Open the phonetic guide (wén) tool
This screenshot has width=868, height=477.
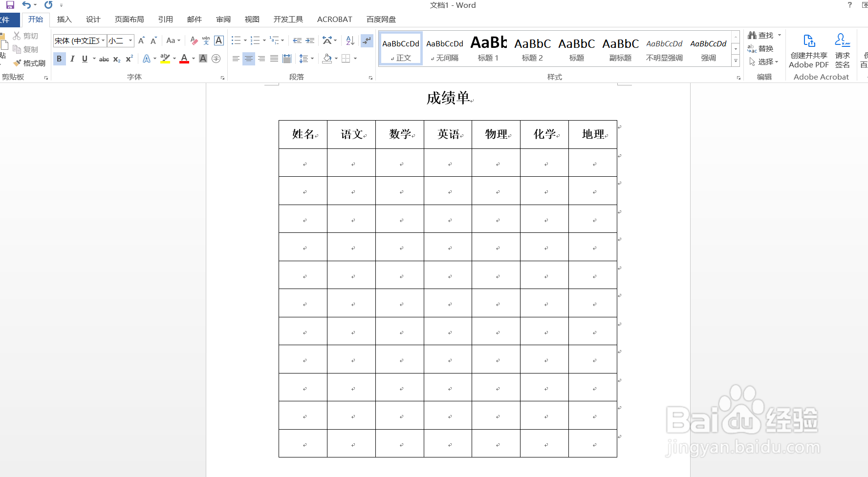pyautogui.click(x=206, y=41)
